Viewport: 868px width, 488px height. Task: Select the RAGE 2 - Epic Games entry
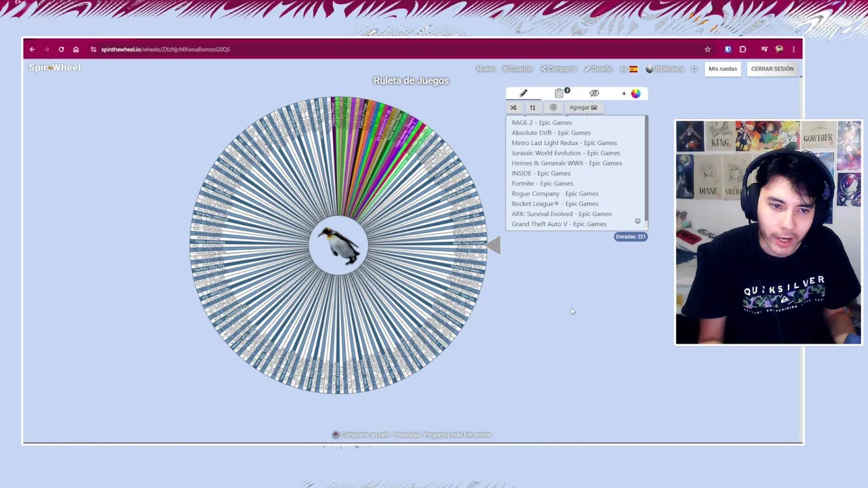[542, 123]
